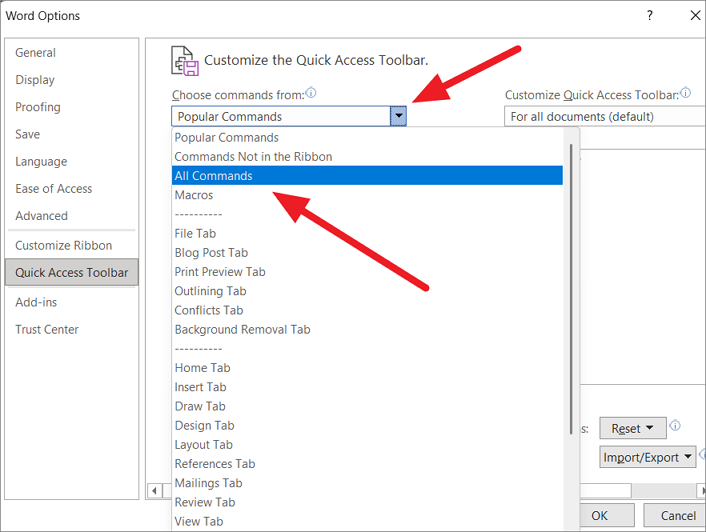The height and width of the screenshot is (532, 706).
Task: Select Quick Access Toolbar category
Action: click(72, 272)
